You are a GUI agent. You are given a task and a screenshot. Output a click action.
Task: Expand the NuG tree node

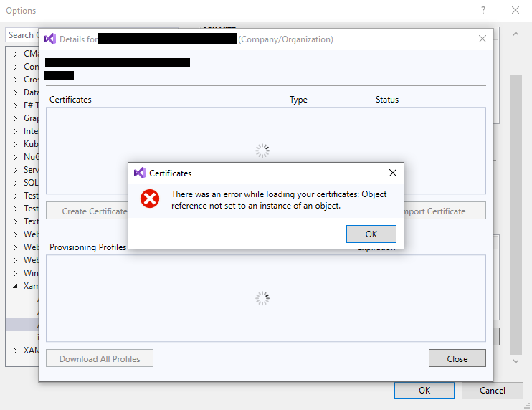point(16,157)
